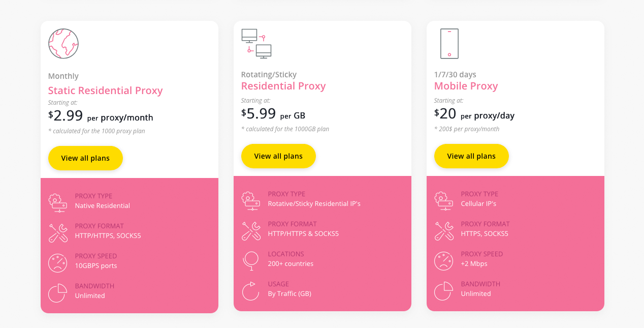Click the Proxy Format wrench icon on Mobile Proxy card
644x328 pixels.
[443, 230]
